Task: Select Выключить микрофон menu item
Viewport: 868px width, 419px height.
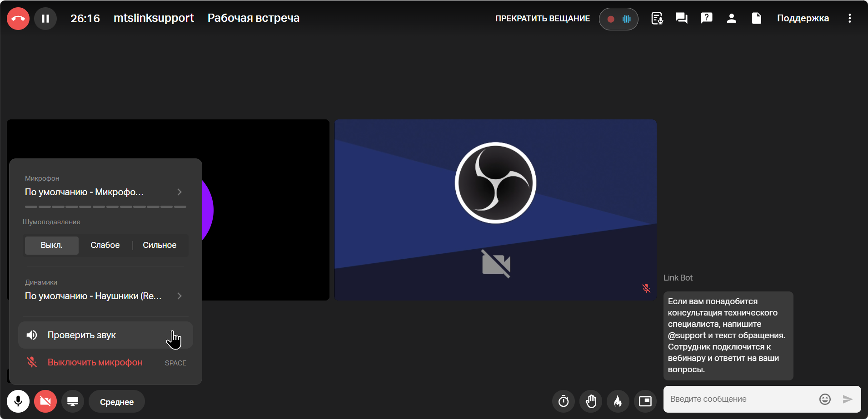Action: point(95,362)
